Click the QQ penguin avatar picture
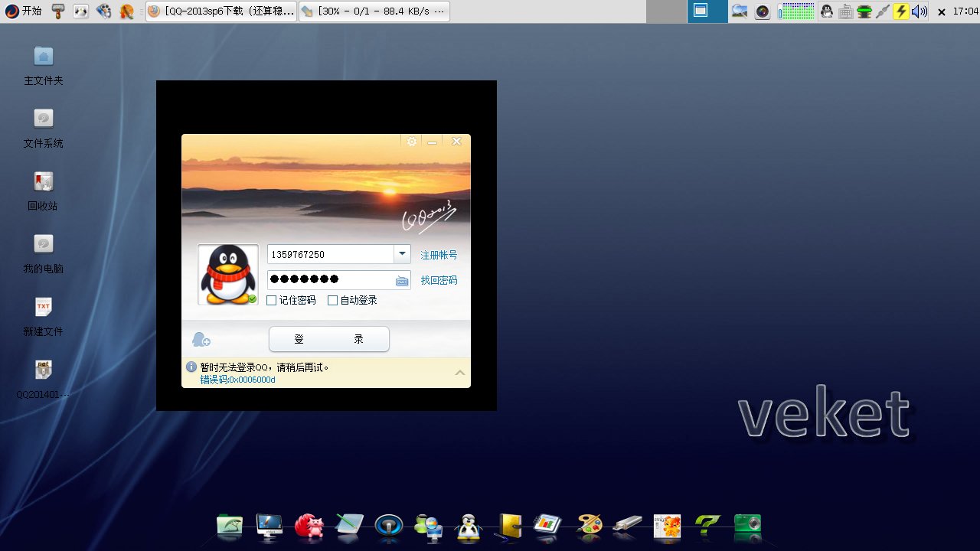The image size is (980, 551). tap(228, 275)
